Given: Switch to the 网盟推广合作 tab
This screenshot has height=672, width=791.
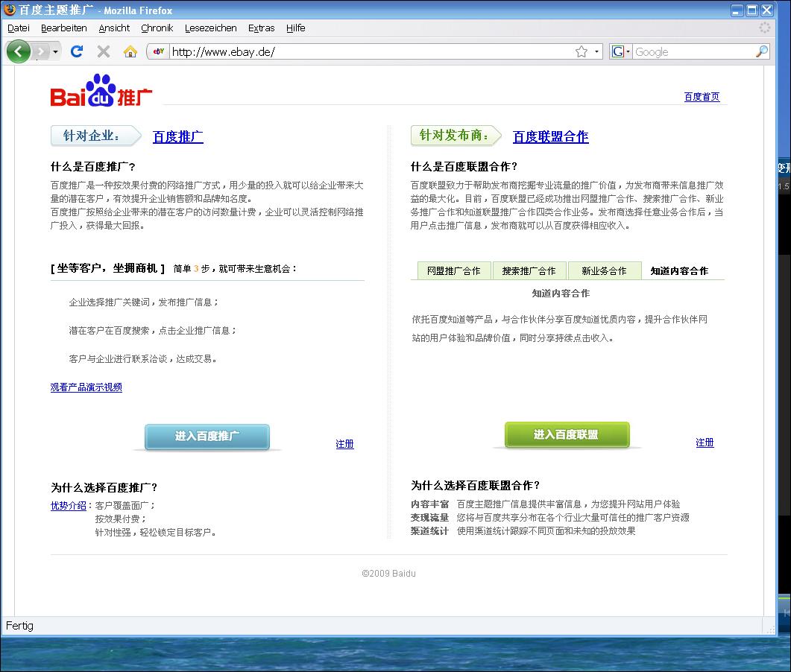Looking at the screenshot, I should (x=453, y=270).
